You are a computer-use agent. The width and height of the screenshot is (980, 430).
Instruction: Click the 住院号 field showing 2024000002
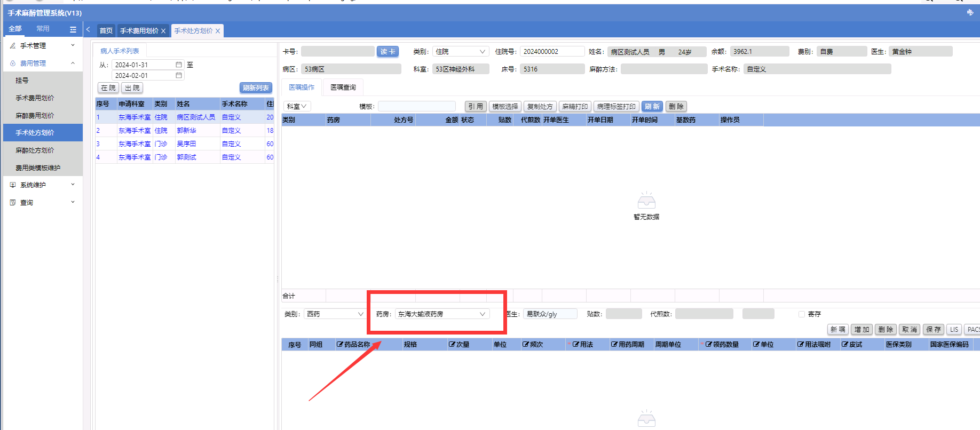(x=552, y=52)
